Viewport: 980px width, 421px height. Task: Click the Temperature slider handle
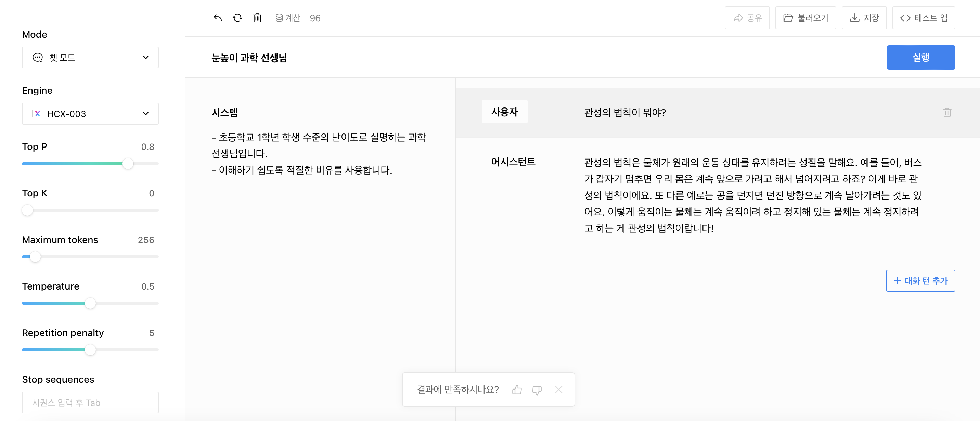90,303
